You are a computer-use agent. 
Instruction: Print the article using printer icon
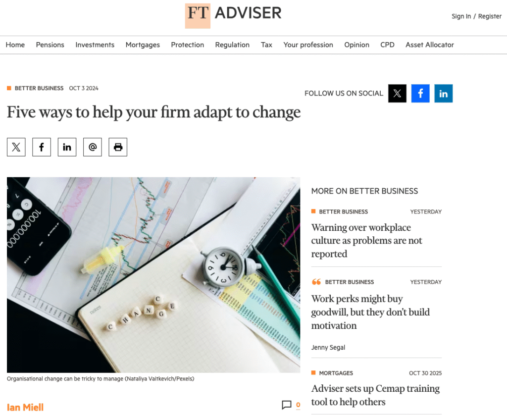pyautogui.click(x=118, y=147)
